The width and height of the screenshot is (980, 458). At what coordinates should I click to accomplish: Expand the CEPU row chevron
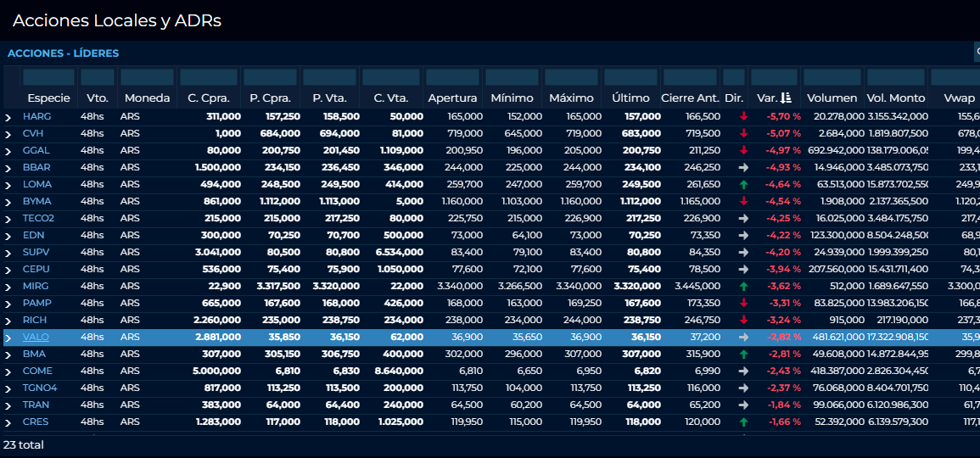[8, 270]
